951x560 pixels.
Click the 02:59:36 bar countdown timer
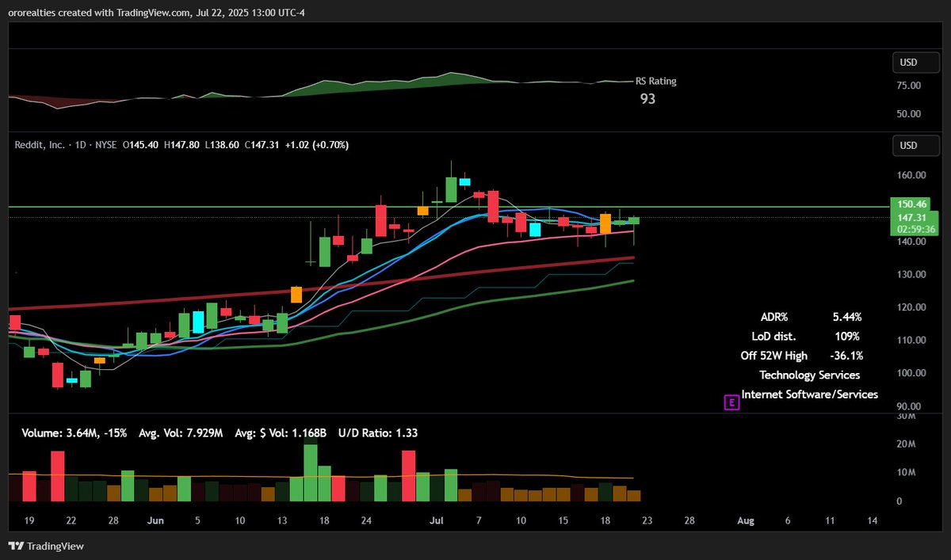914,229
